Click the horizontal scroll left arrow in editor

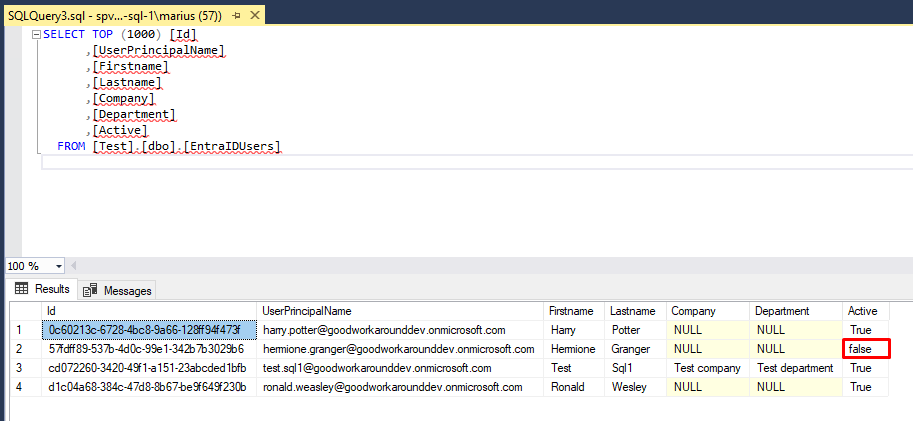click(x=75, y=266)
